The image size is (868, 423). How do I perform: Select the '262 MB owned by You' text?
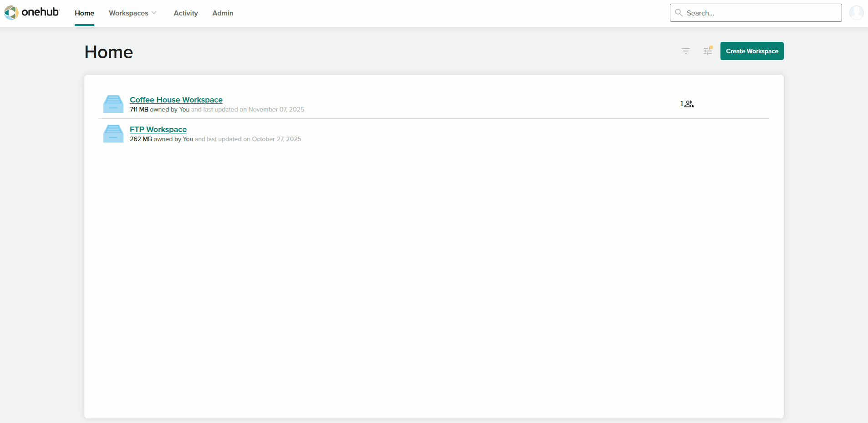[x=161, y=139]
